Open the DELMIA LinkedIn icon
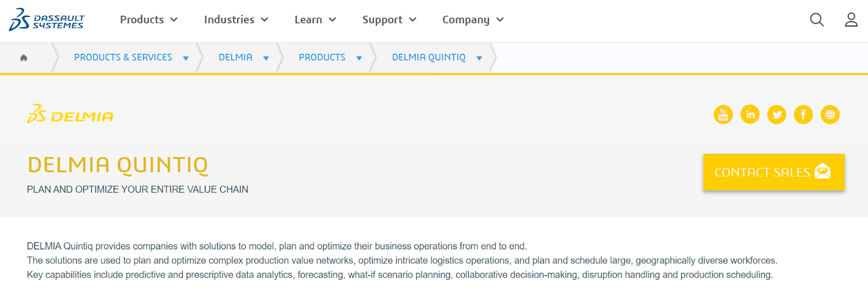Image resolution: width=868 pixels, height=307 pixels. [x=750, y=115]
